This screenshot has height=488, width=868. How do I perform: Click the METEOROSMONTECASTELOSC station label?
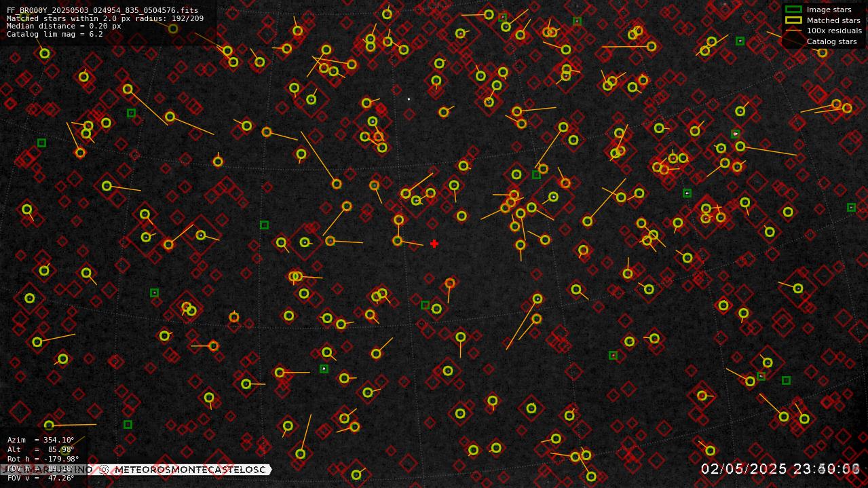tap(190, 470)
